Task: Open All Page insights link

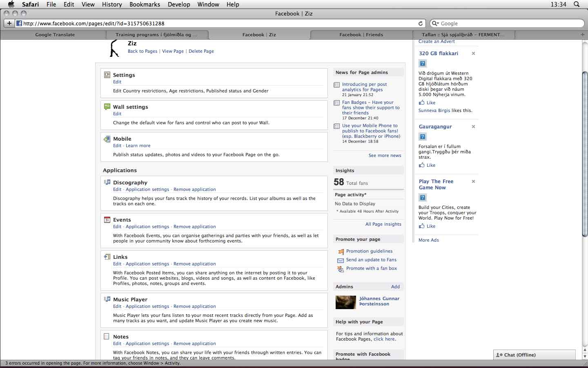Action: pos(383,224)
